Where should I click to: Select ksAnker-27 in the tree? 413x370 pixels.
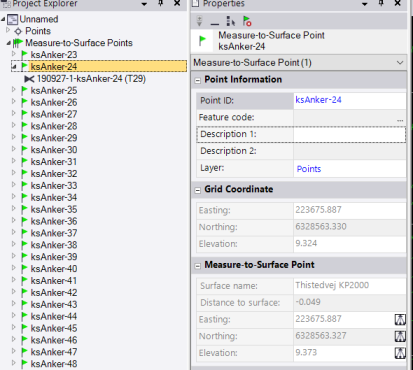[x=54, y=114]
